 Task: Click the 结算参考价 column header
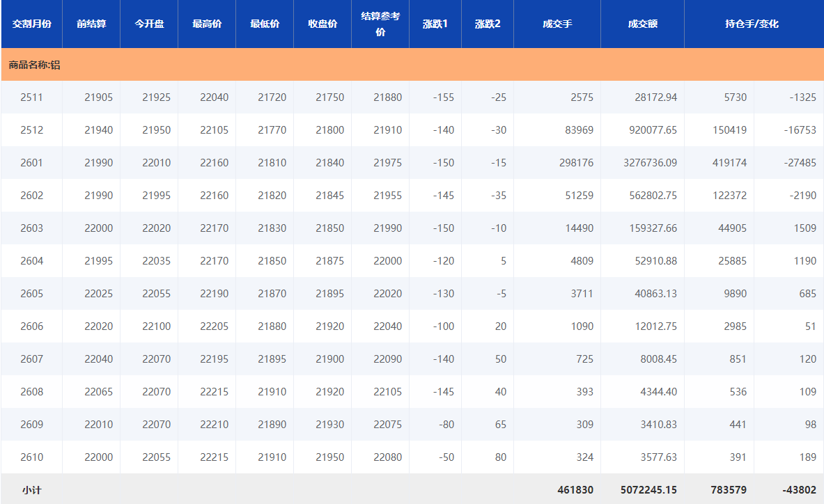[380, 24]
